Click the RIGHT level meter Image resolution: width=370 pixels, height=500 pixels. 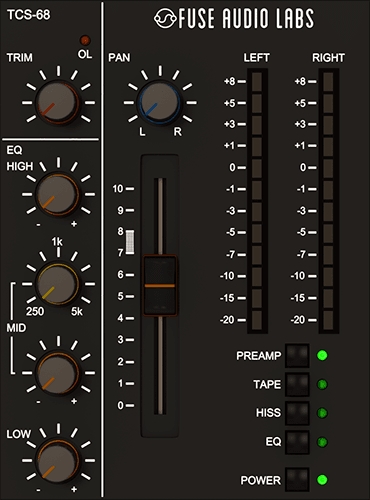[329, 201]
